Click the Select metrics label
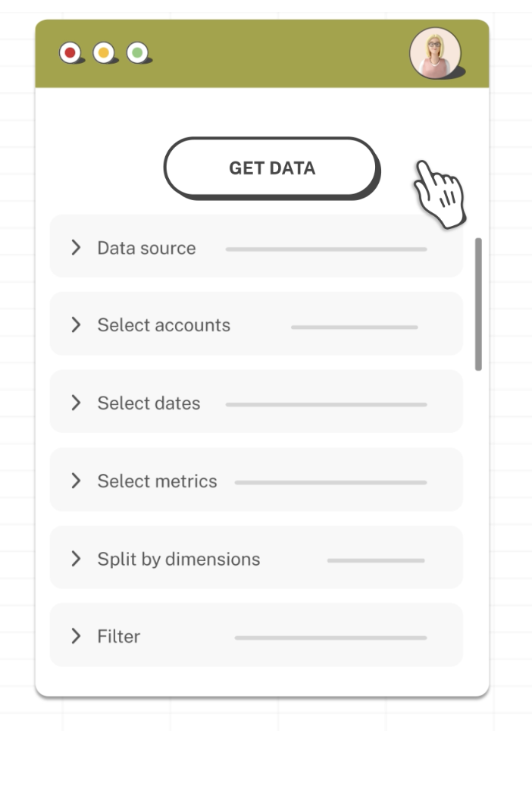 (x=157, y=481)
